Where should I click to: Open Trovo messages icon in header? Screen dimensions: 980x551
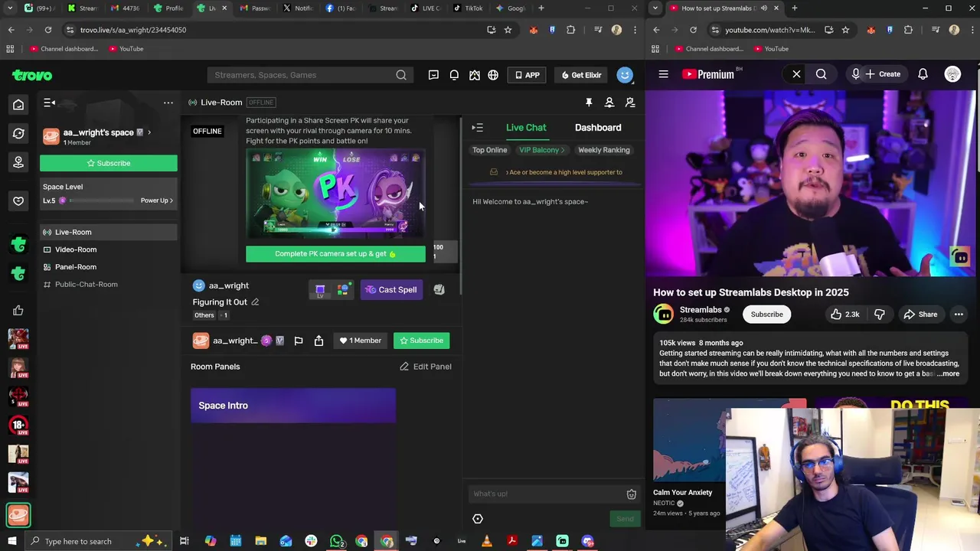click(x=433, y=75)
